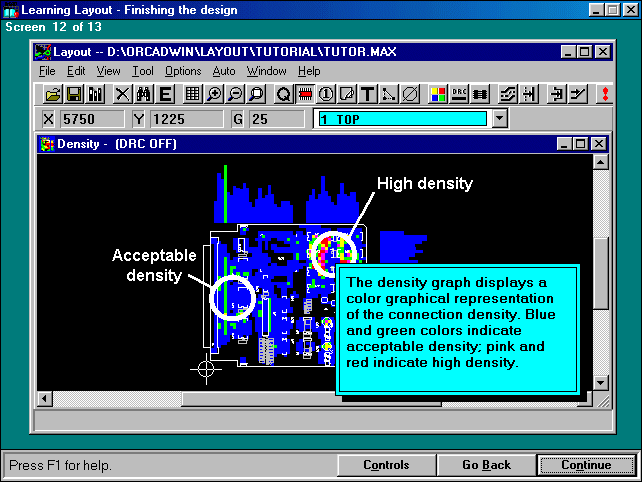This screenshot has height=482, width=642.
Task: Click the Open file folder icon
Action: coord(53,94)
